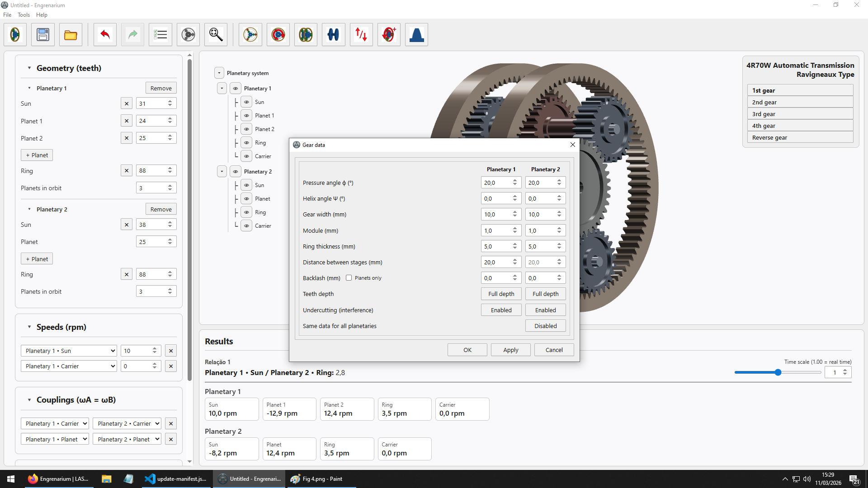The width and height of the screenshot is (868, 488).
Task: Open the Help menu
Action: point(42,15)
